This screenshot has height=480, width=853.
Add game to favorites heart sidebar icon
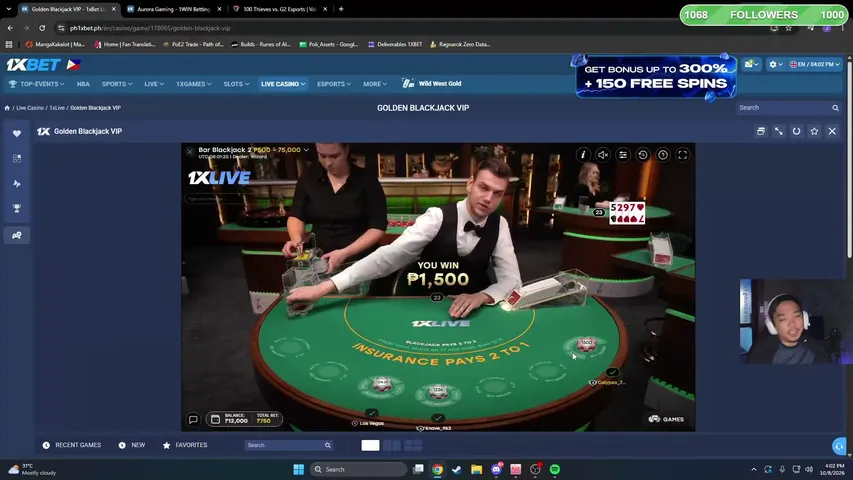click(x=17, y=133)
